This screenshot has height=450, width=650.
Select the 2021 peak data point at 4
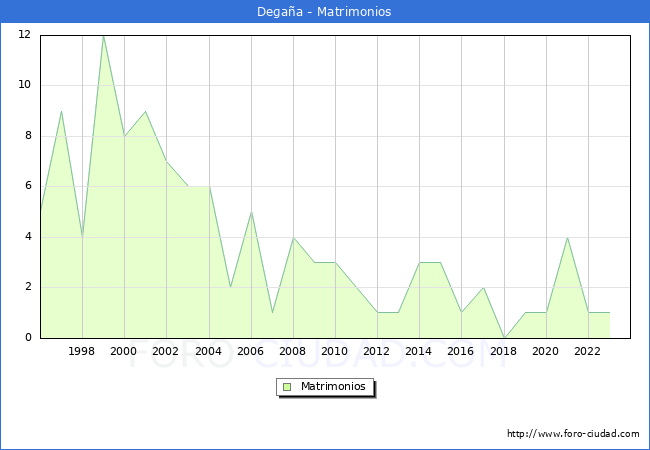(567, 237)
